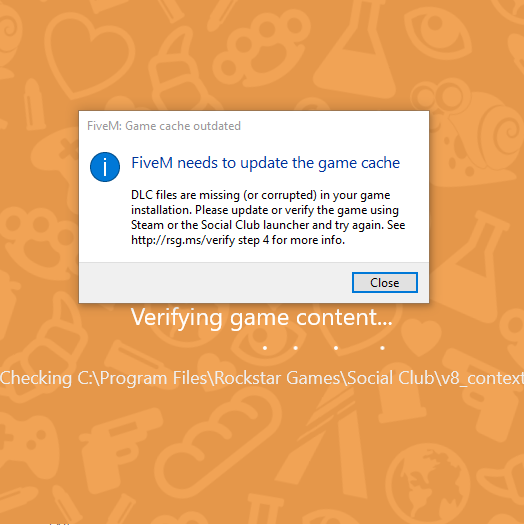Click the large heart outline icon
The width and height of the screenshot is (524, 525).
[x=89, y=56]
